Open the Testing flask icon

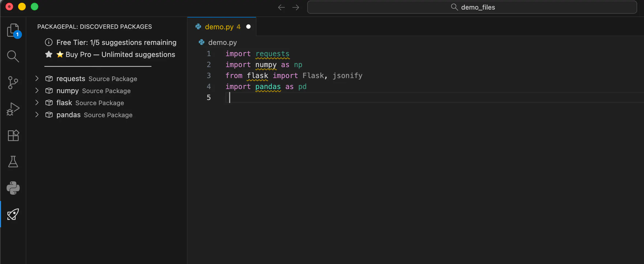coord(13,162)
